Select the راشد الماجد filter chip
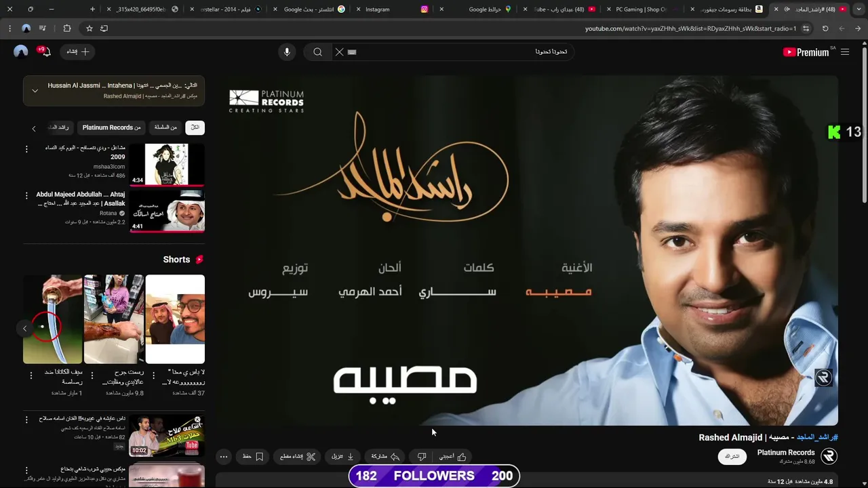The width and height of the screenshot is (868, 488). point(59,127)
